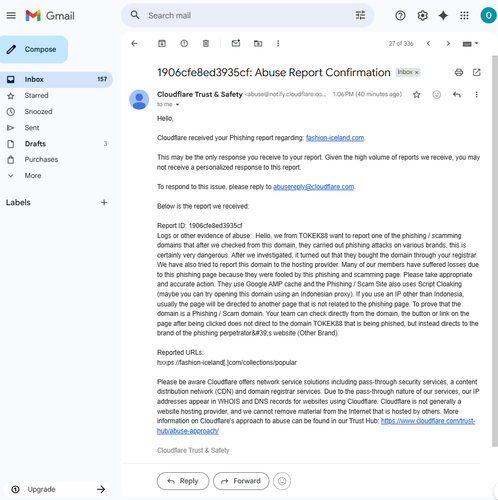This screenshot has height=500, width=498.
Task: Report this email as spam
Action: [184, 43]
